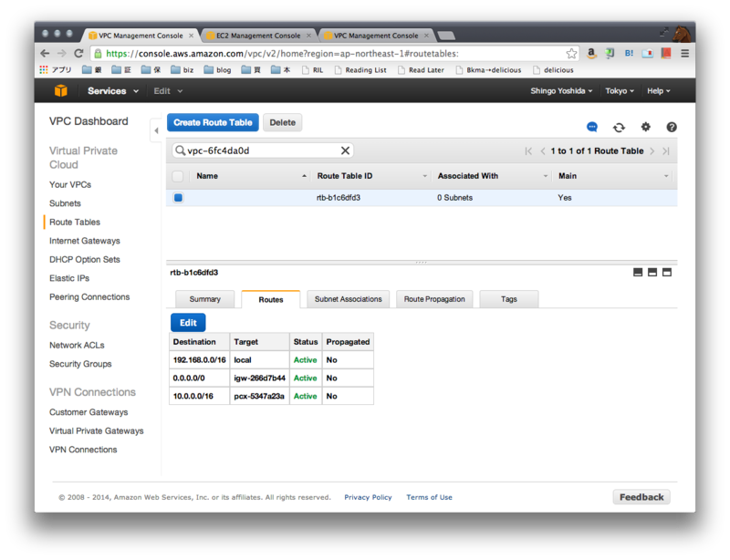
Task: Open the Hatena B! extension icon
Action: (x=629, y=53)
